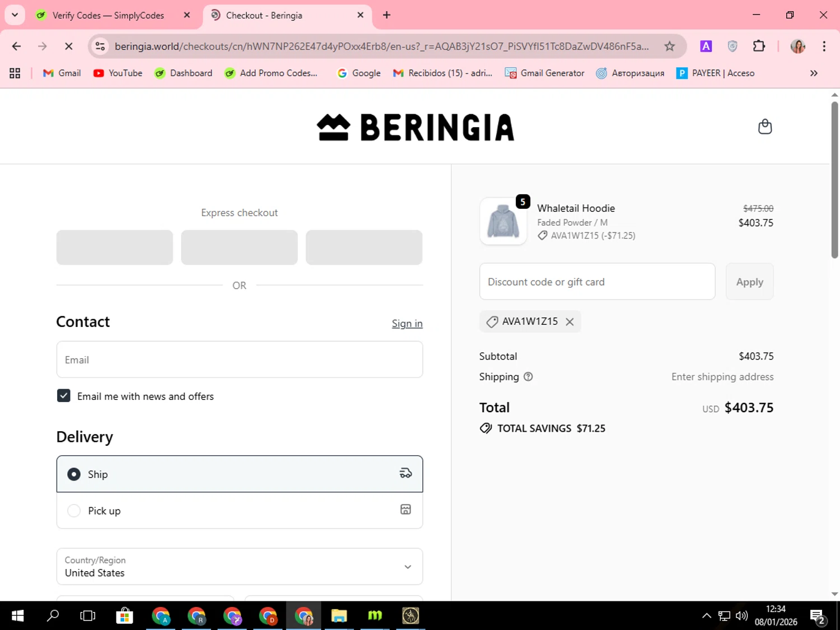Viewport: 840px width, 630px height.
Task: Open the Recibidos (15) bookmark
Action: 442,73
